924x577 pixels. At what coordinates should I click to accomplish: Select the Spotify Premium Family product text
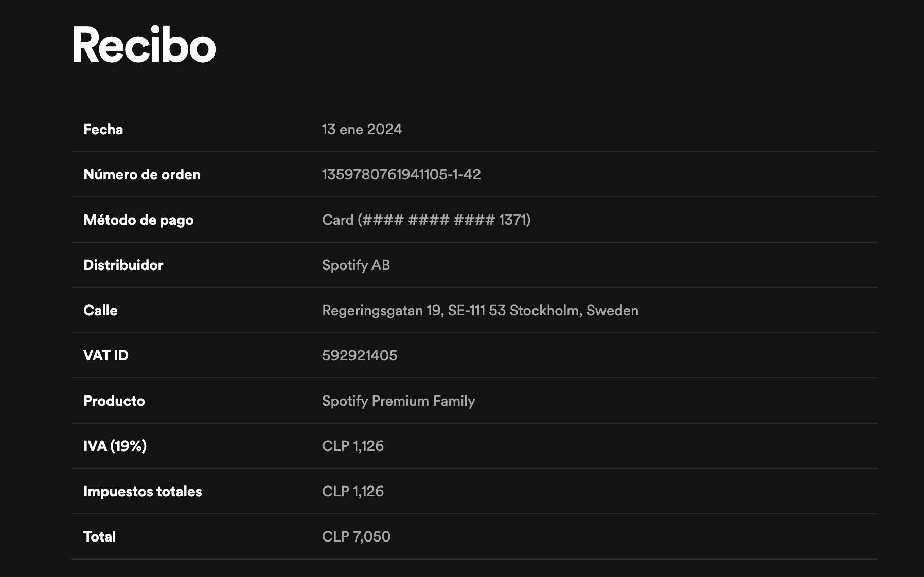[x=398, y=401]
